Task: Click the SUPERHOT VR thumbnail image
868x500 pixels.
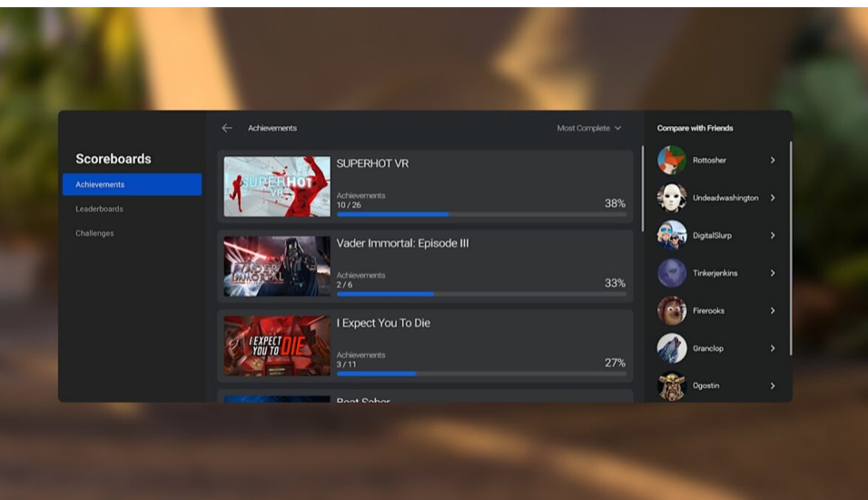Action: coord(277,186)
